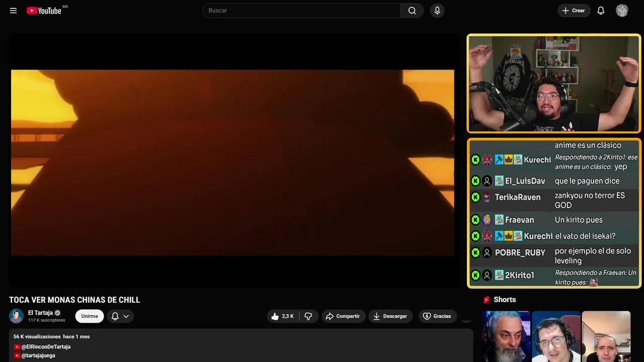The image size is (644, 362).
Task: Click the Kick icon beside TerikaRaven
Action: (475, 197)
